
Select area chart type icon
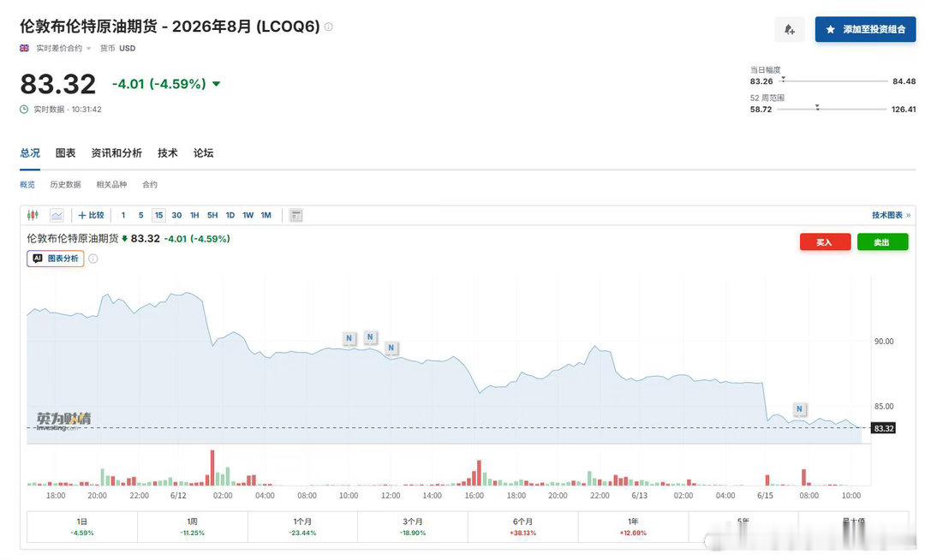(57, 215)
